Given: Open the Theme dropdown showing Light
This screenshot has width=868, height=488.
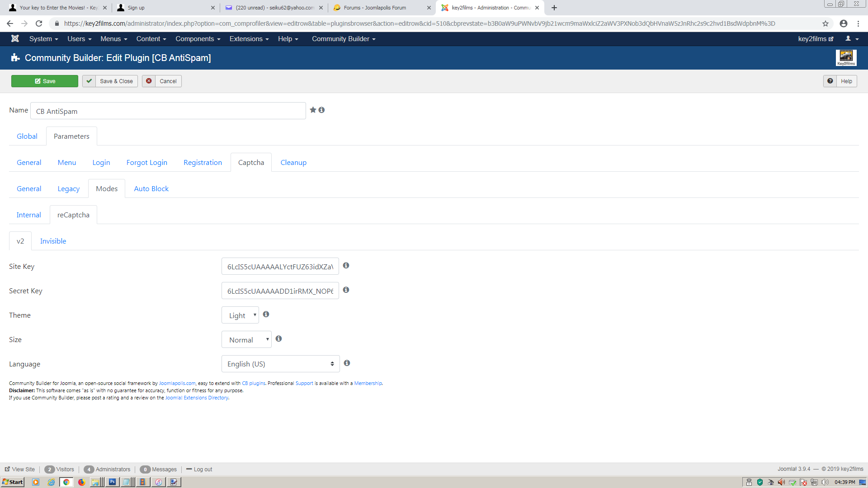Looking at the screenshot, I should click(240, 315).
